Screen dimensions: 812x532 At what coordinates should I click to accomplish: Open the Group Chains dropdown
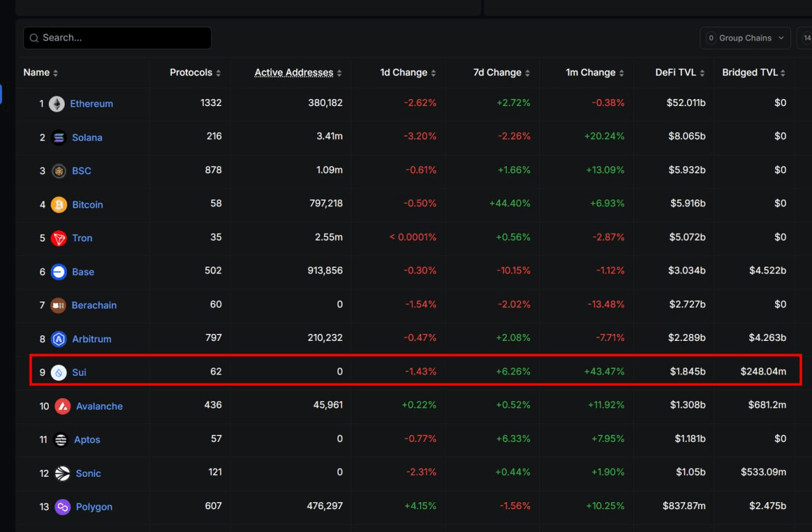click(x=745, y=38)
